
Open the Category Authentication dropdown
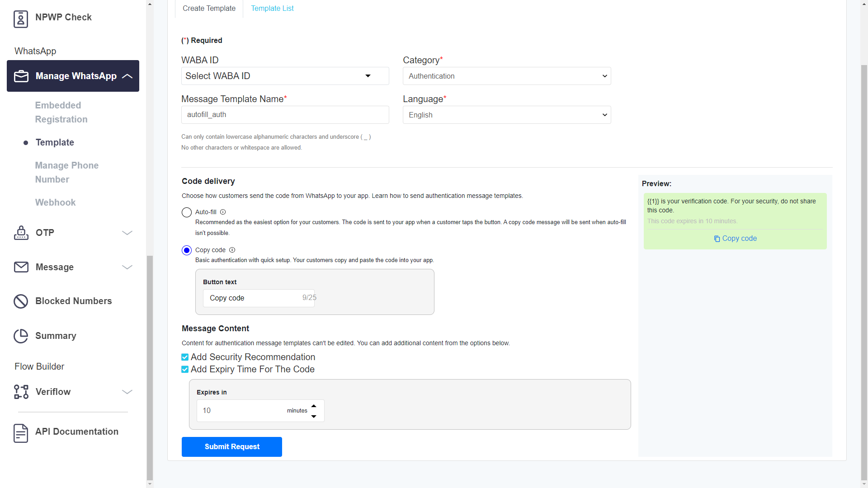point(506,76)
